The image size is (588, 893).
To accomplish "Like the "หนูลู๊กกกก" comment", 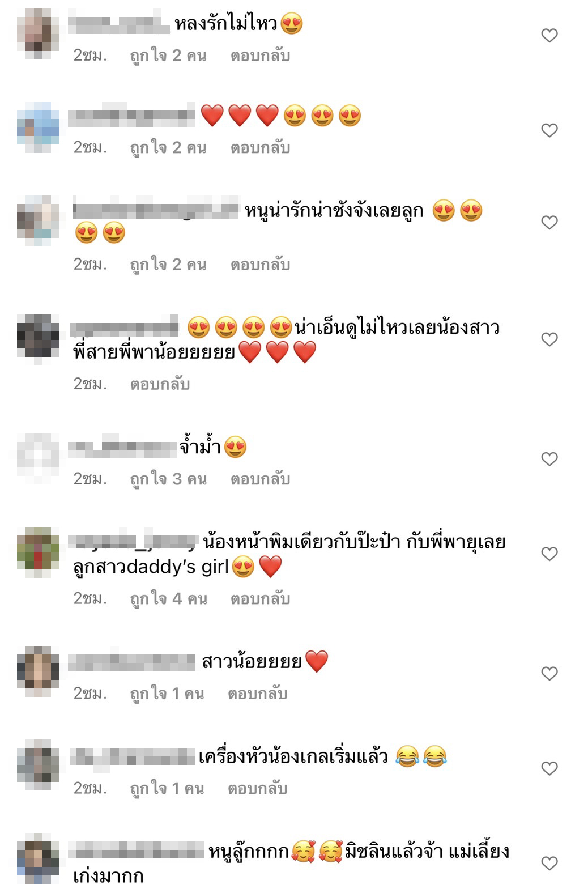I will (x=549, y=862).
